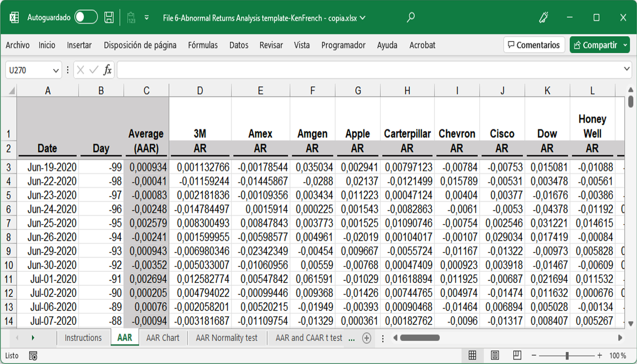The height and width of the screenshot is (364, 637).
Task: Click the search magnifier in title bar
Action: click(410, 18)
